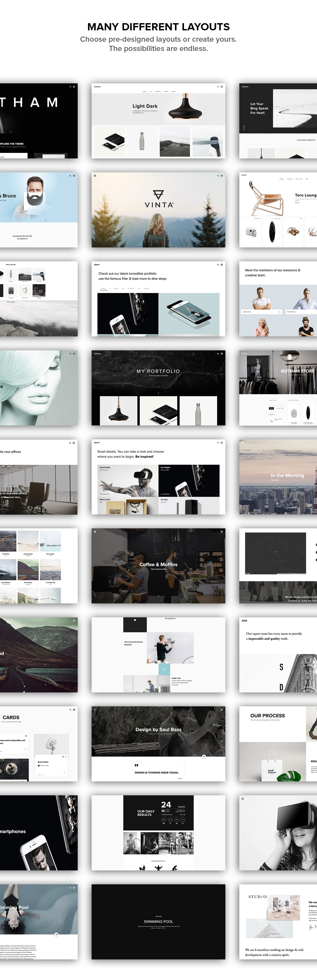Click the 'My studio' link

coord(128,644)
